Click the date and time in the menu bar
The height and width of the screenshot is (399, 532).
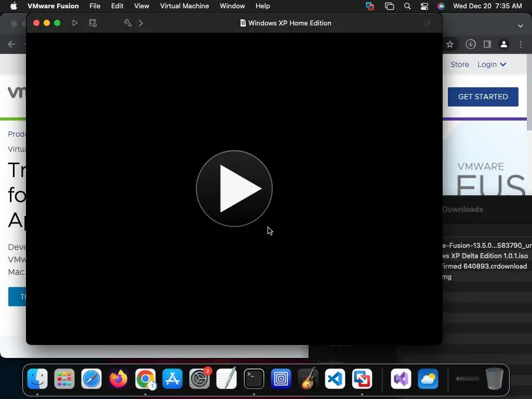487,6
